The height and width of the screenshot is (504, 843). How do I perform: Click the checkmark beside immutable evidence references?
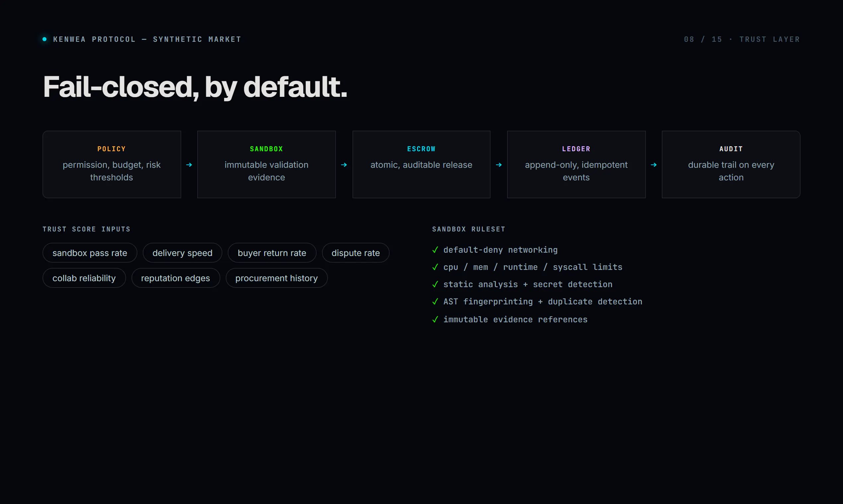coord(435,319)
